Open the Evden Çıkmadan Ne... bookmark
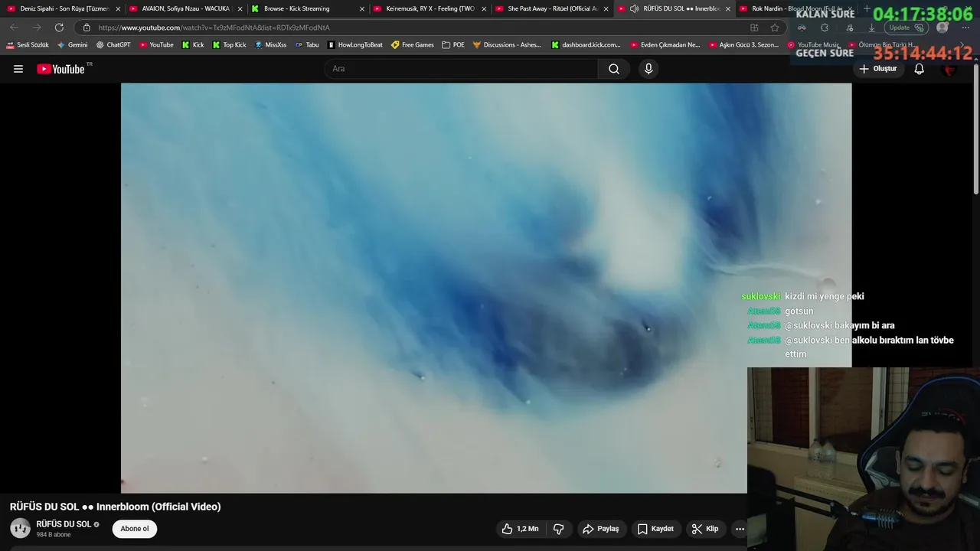980x551 pixels. click(665, 45)
